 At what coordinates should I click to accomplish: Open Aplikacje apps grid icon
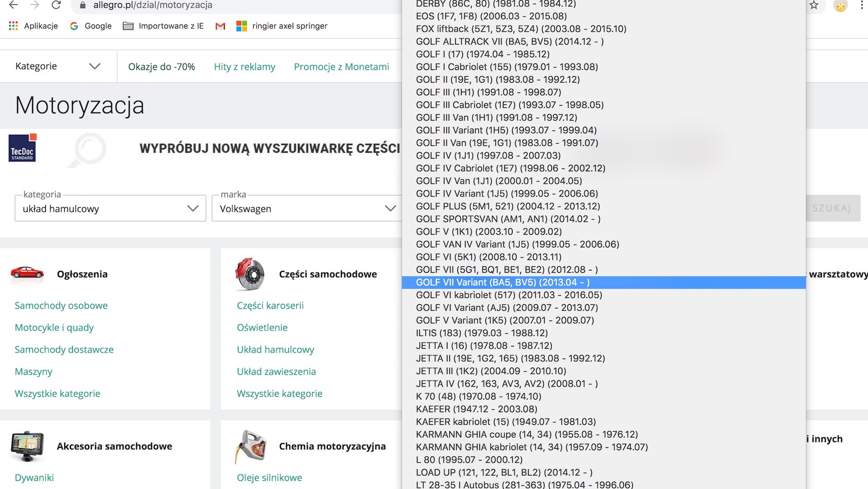(x=13, y=26)
